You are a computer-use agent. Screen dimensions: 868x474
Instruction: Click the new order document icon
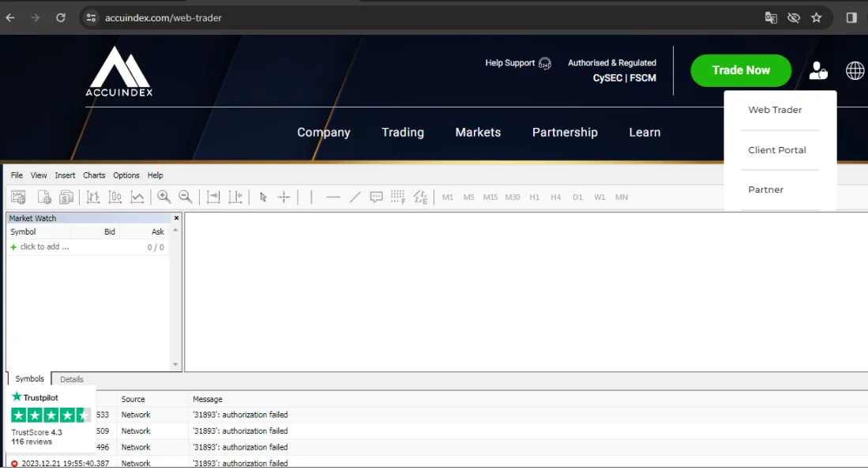tap(44, 197)
